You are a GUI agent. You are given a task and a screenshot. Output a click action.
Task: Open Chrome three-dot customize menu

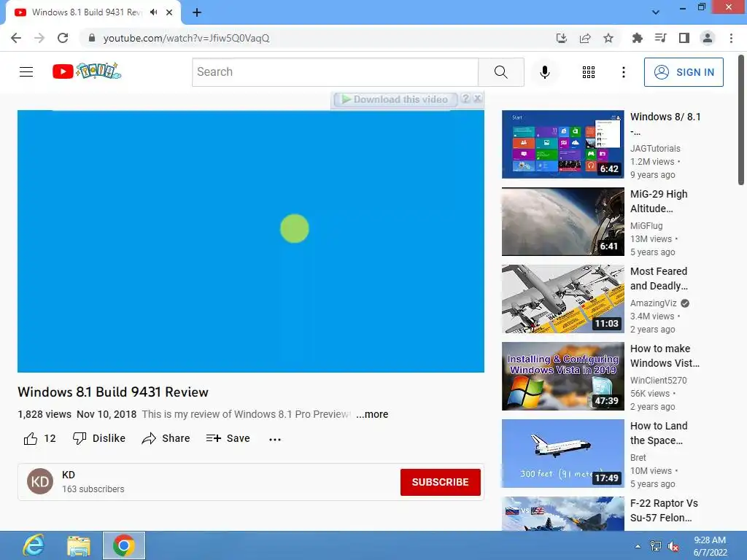pos(731,38)
